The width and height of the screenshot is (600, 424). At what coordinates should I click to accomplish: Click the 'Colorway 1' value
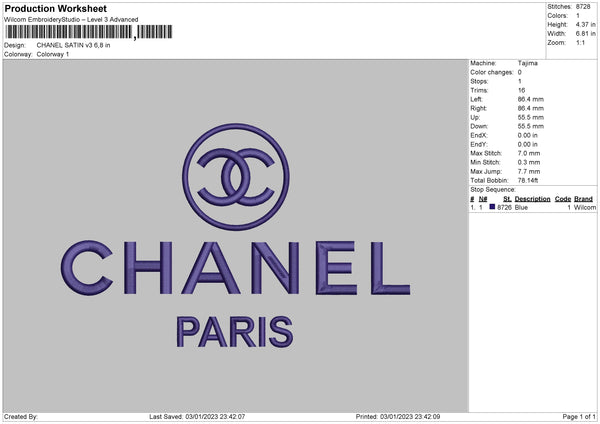point(53,54)
